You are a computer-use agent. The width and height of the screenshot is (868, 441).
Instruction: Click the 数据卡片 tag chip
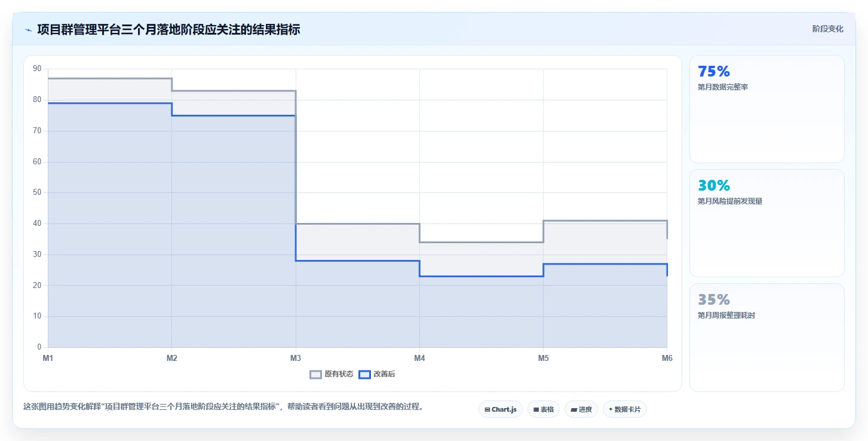pos(625,409)
